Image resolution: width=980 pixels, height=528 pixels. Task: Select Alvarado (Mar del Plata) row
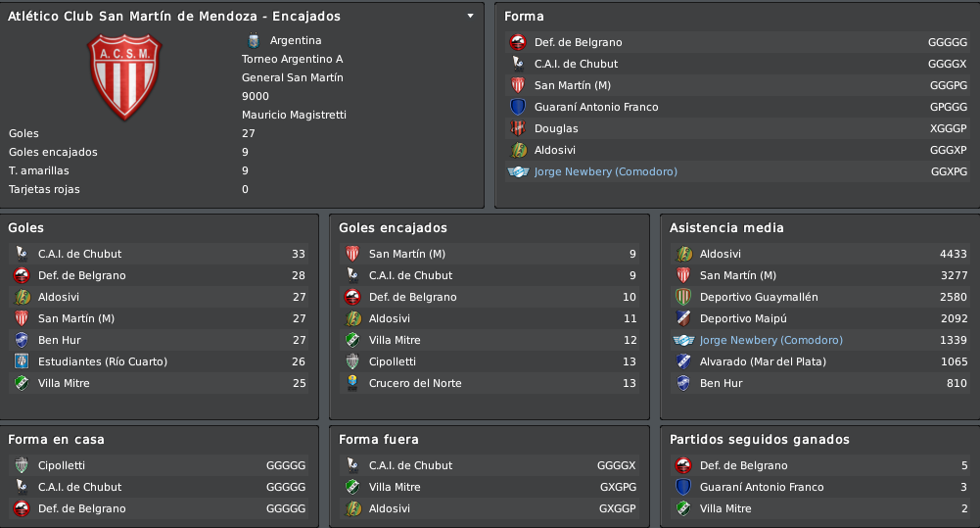point(820,360)
